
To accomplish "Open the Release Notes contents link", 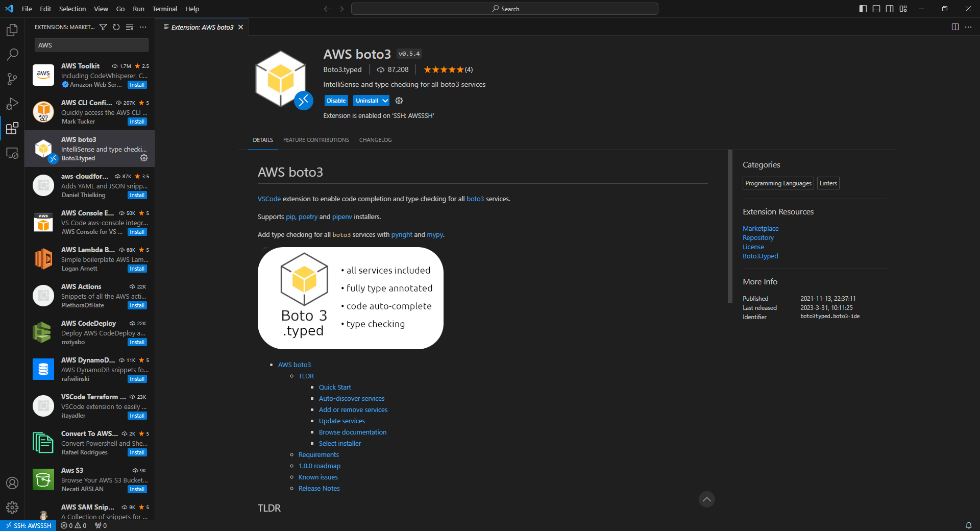I will [x=319, y=488].
